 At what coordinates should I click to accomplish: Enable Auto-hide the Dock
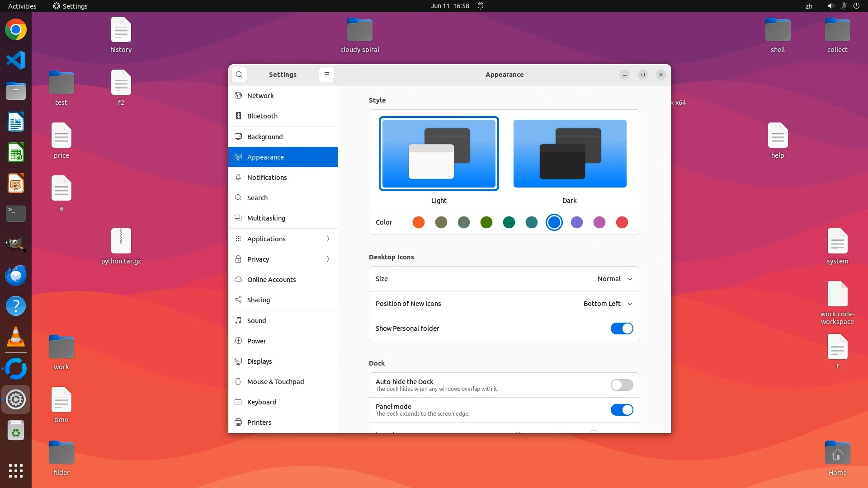pyautogui.click(x=622, y=385)
